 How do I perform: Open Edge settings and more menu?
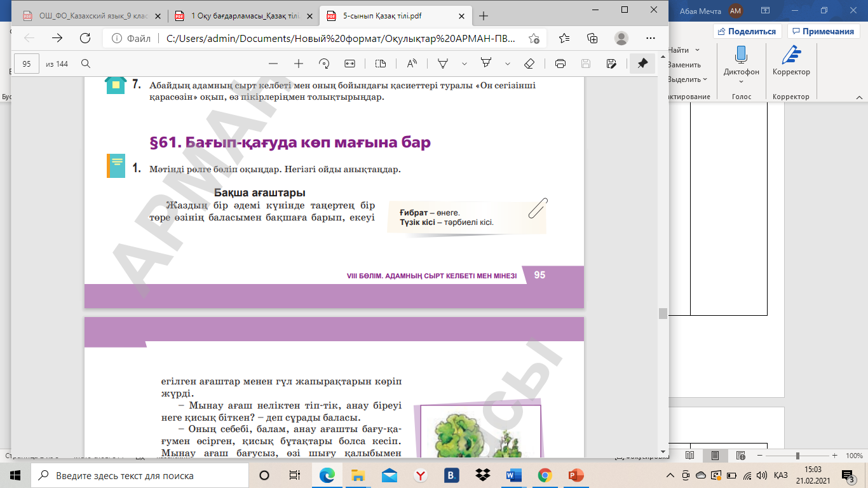coord(651,38)
